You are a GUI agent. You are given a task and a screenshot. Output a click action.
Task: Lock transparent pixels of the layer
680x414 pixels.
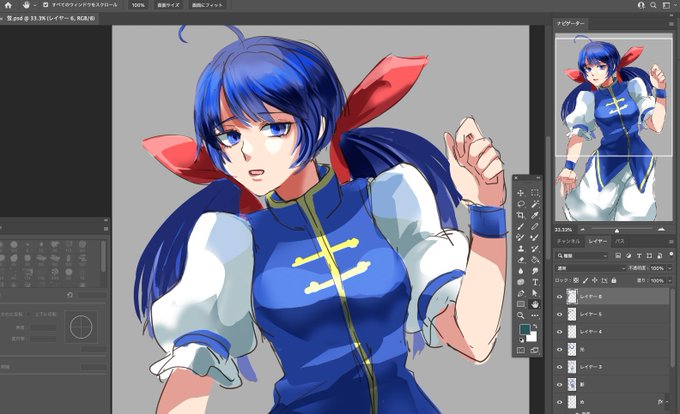pos(576,281)
